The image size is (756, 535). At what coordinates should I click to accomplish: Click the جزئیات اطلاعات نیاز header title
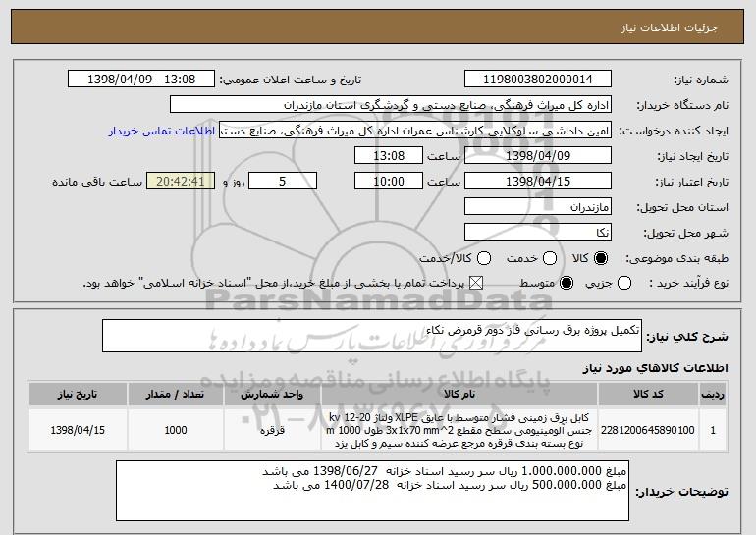tap(669, 27)
